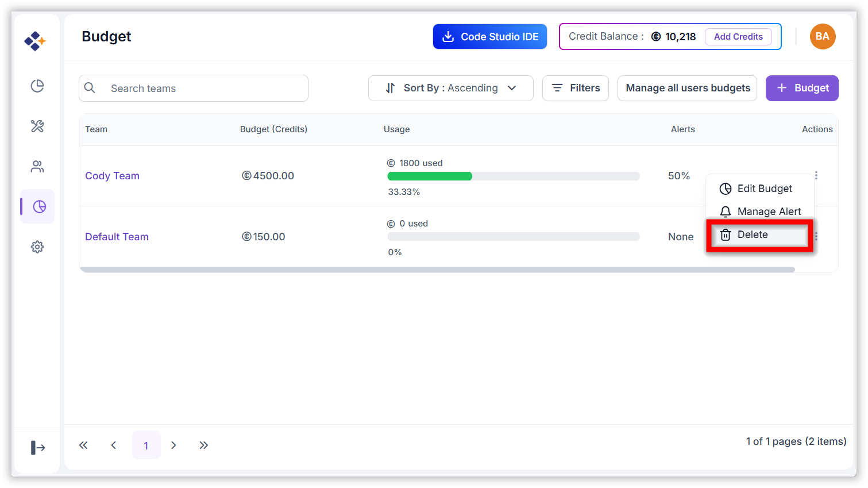Click the BA user avatar
868x488 pixels.
coord(823,37)
